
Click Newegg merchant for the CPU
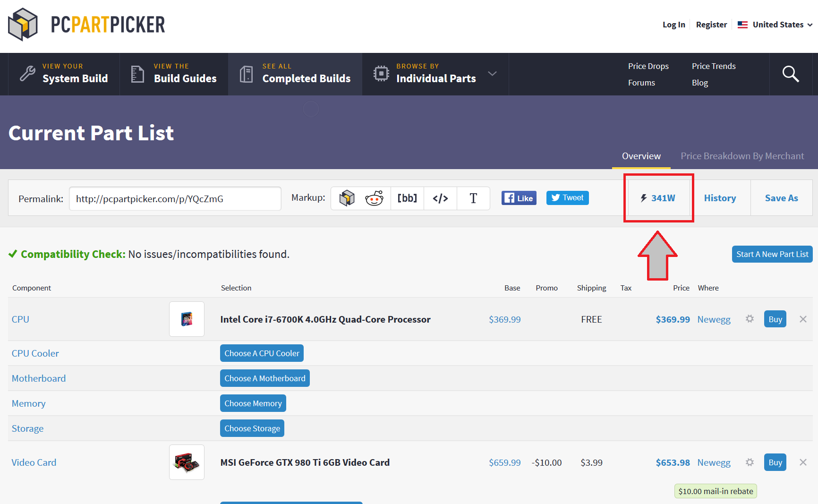pyautogui.click(x=714, y=319)
